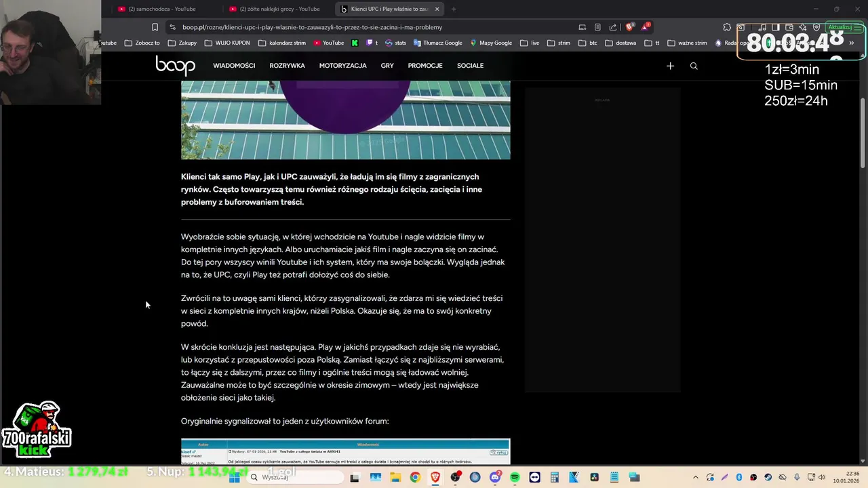Open Brave Rewards triangle icon
This screenshot has width=868, height=488.
[x=646, y=27]
